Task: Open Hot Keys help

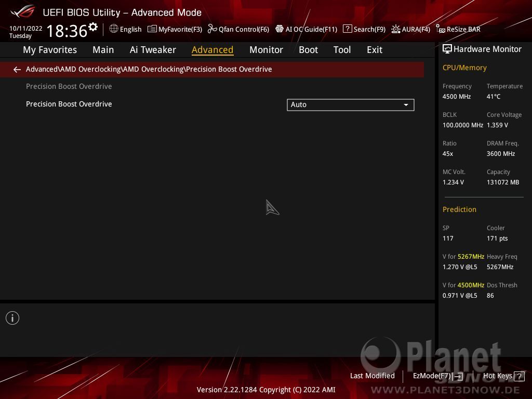Action: pyautogui.click(x=497, y=376)
